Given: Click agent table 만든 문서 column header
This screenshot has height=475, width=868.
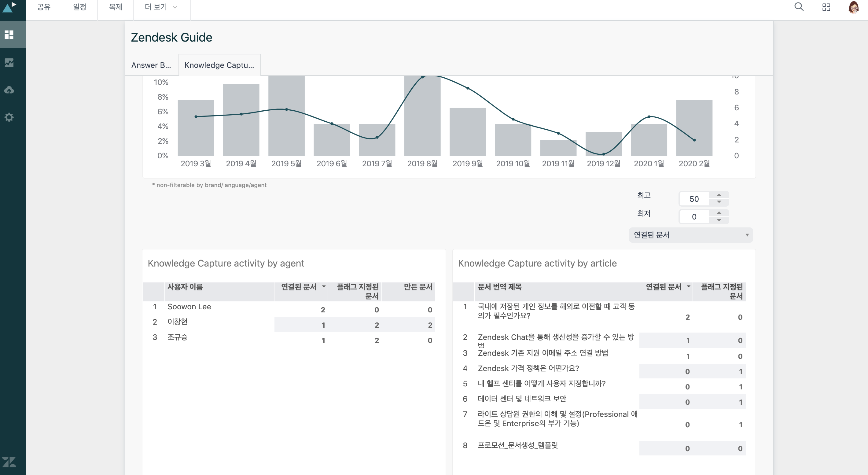Looking at the screenshot, I should tap(409, 291).
